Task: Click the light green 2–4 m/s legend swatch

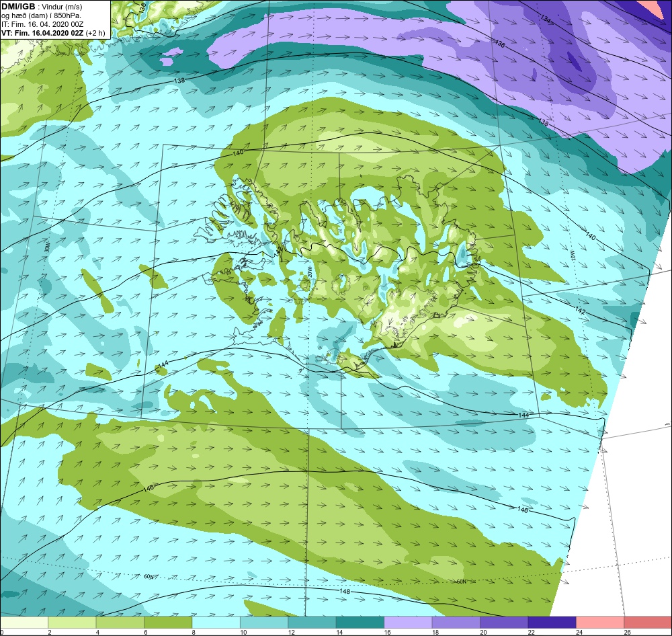Action: point(72,622)
